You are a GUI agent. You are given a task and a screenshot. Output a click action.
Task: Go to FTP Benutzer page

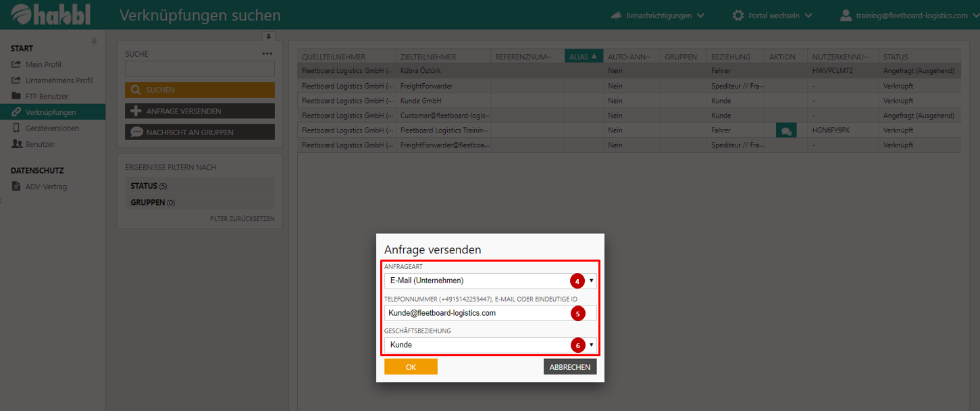47,96
